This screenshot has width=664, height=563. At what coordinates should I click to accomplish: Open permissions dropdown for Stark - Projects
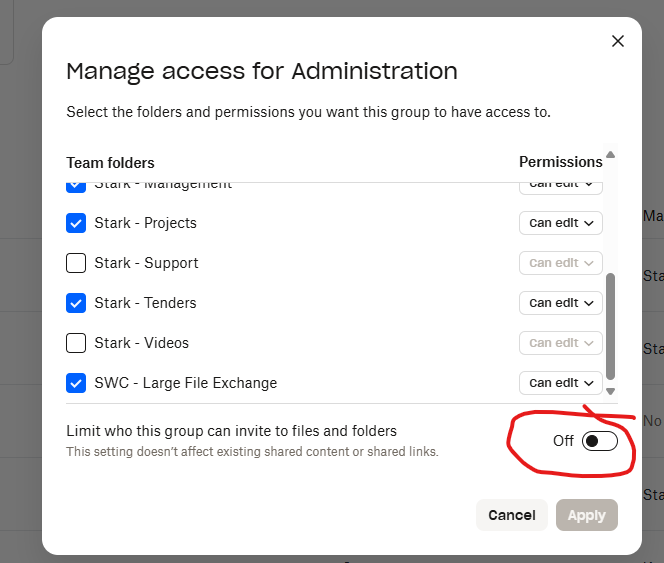coord(560,223)
